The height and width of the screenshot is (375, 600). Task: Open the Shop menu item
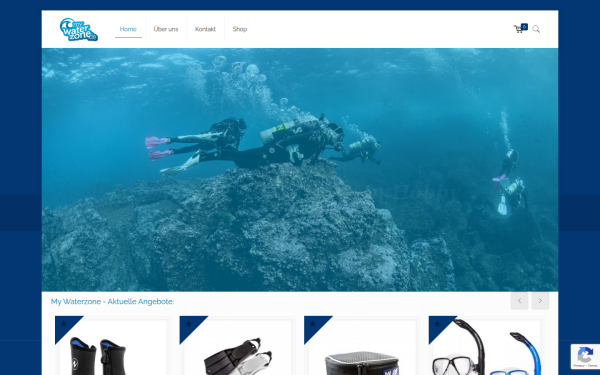click(x=240, y=29)
